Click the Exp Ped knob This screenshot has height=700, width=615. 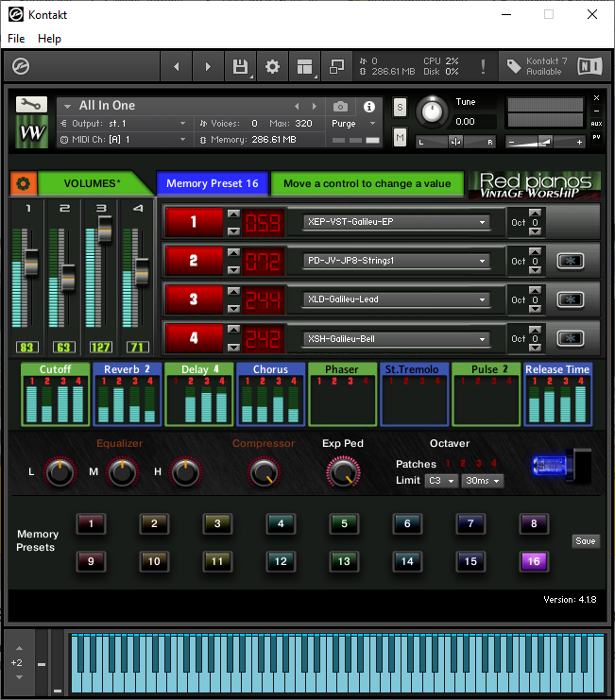tap(343, 472)
